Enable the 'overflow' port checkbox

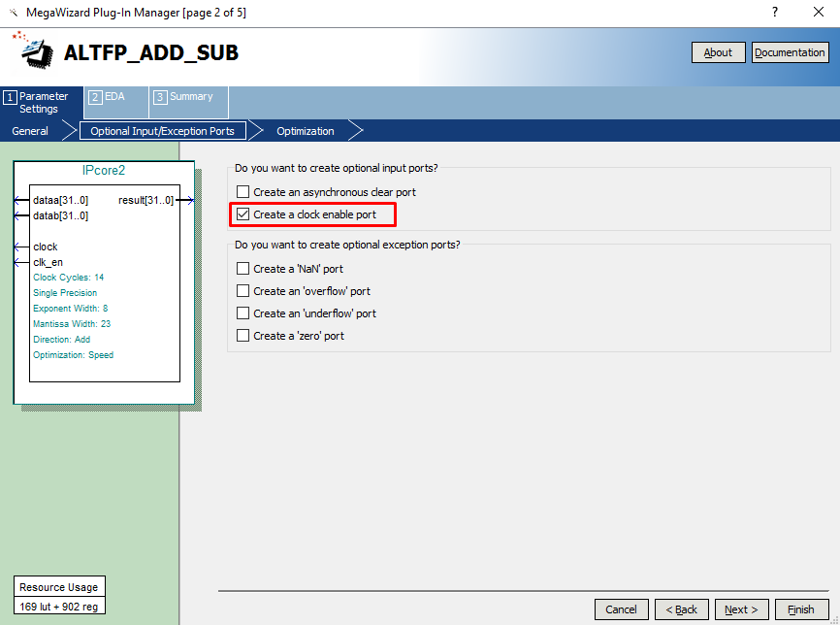tap(242, 291)
